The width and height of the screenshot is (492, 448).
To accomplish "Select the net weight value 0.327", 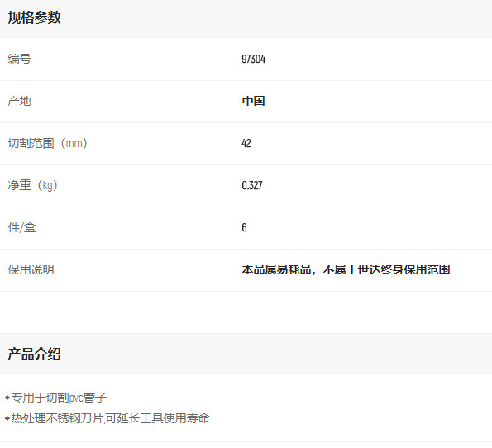I will click(252, 185).
